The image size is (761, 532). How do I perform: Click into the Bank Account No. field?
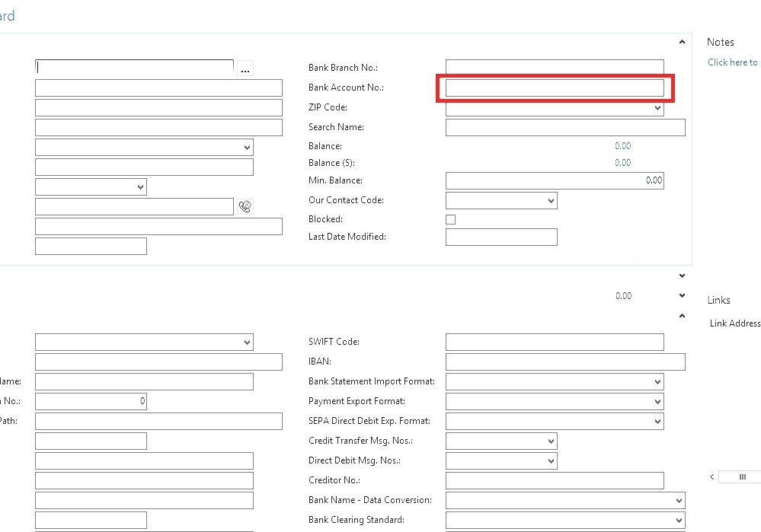tap(555, 88)
